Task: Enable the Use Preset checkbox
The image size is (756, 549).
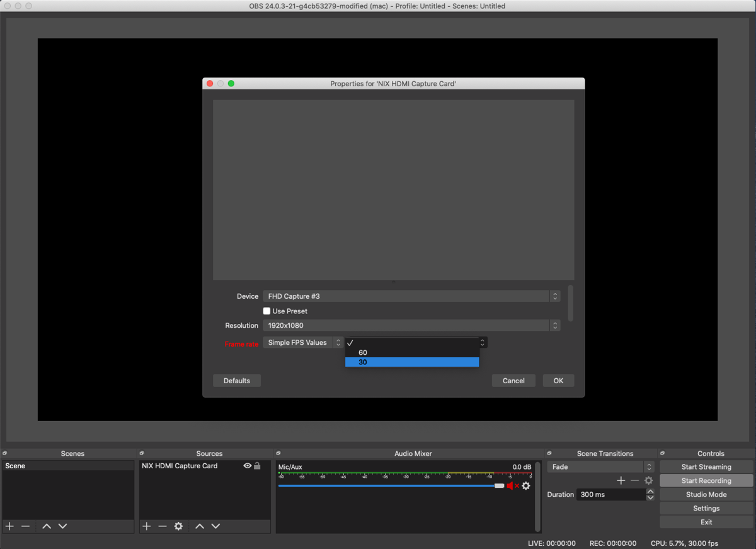Action: coord(266,311)
